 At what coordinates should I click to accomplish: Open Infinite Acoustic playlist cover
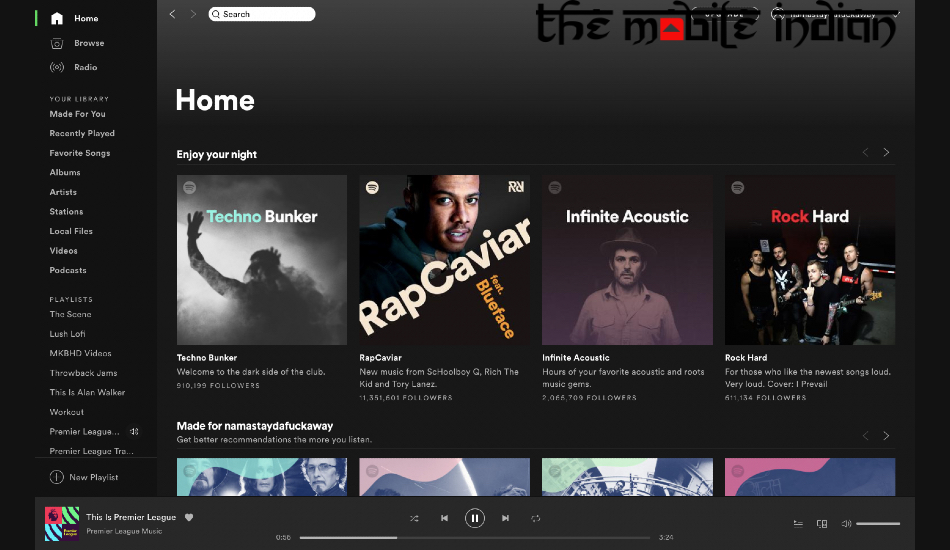coord(627,260)
